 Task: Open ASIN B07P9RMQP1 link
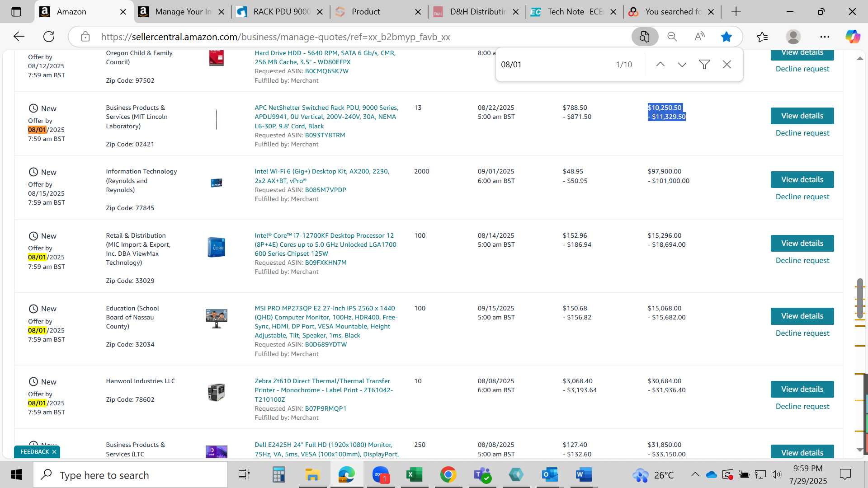(325, 409)
